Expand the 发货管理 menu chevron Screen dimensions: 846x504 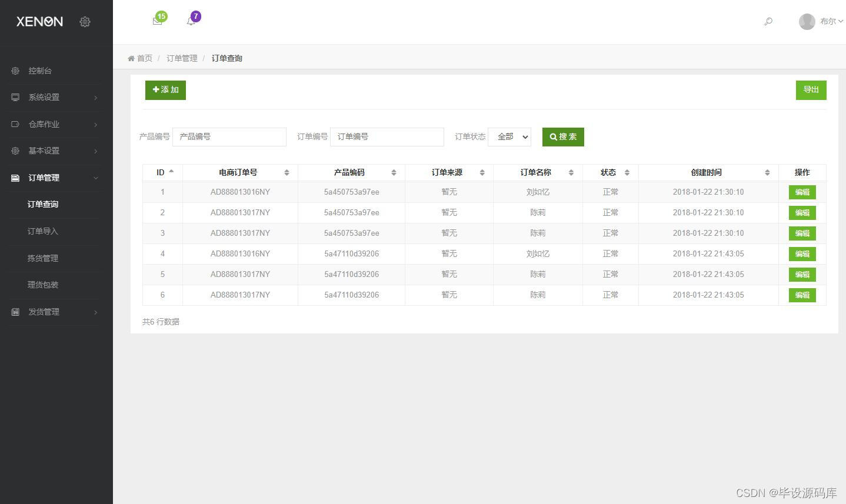point(96,312)
